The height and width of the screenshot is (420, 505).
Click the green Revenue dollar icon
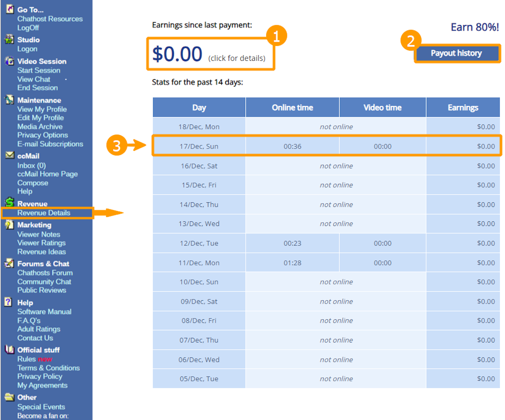[x=9, y=202]
